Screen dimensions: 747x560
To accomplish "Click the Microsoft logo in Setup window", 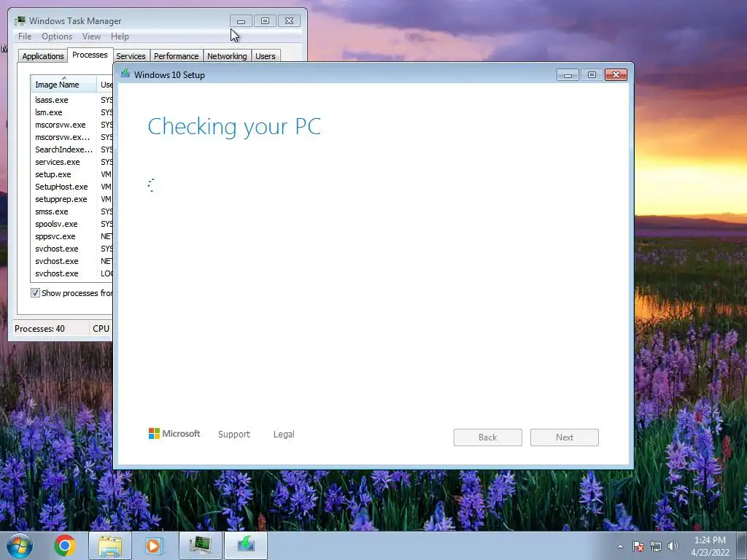I will (x=174, y=433).
